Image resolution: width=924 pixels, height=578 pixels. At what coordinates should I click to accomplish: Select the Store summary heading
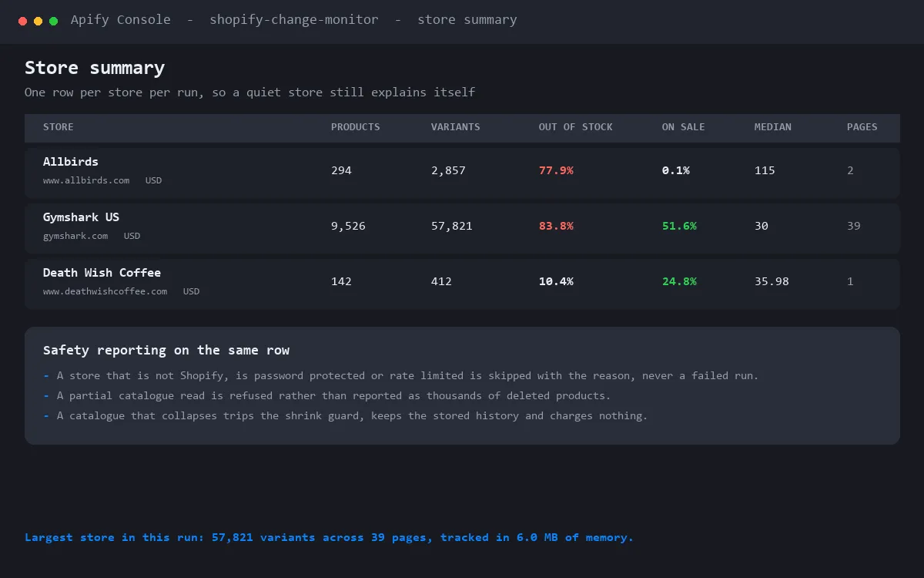[x=95, y=68]
